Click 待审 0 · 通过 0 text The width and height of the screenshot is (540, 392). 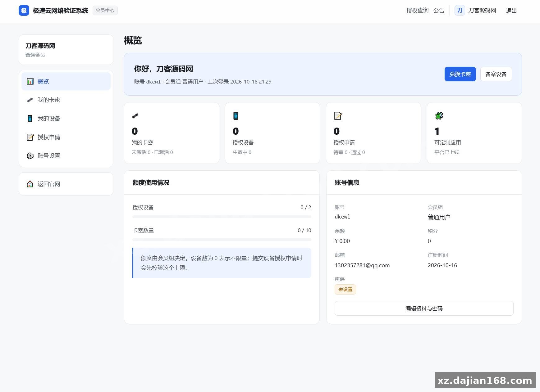pyautogui.click(x=349, y=152)
